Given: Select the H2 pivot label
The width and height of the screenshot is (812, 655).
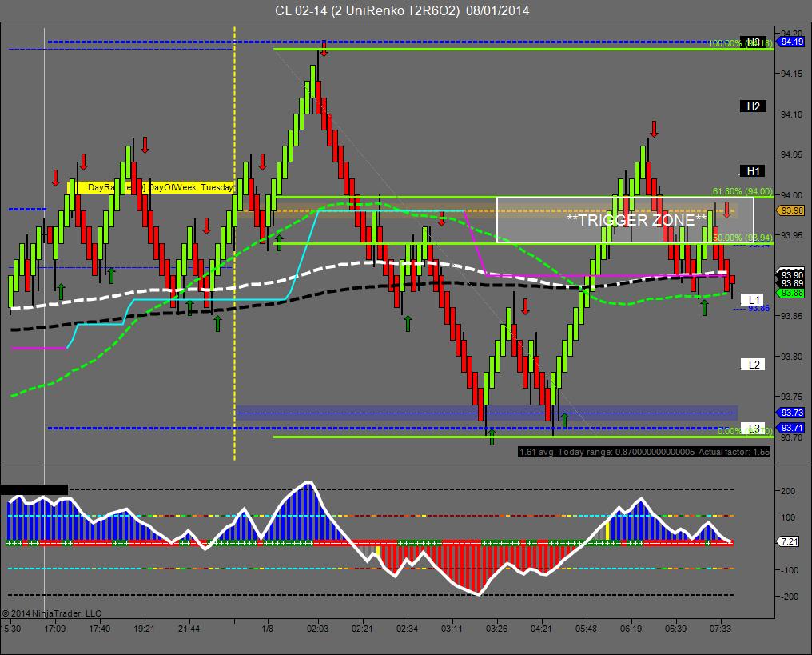Looking at the screenshot, I should click(x=753, y=106).
